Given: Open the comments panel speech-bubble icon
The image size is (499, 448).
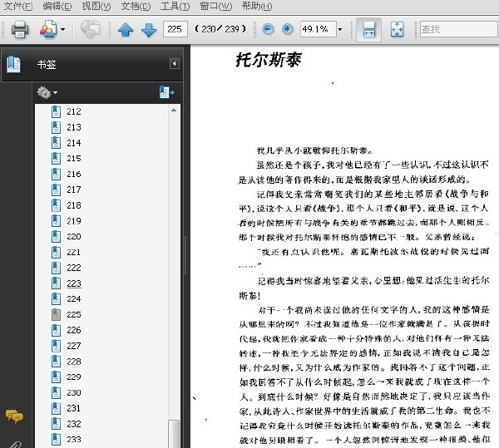Looking at the screenshot, I should 14,416.
